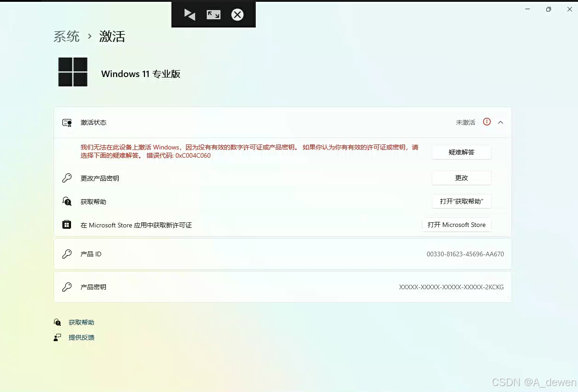Image resolution: width=578 pixels, height=392 pixels.
Task: Click 打开 Microsoft Store button
Action: click(457, 225)
